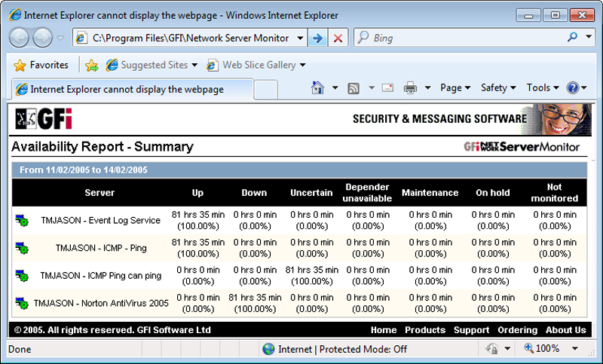The height and width of the screenshot is (364, 603).
Task: Click 'TMJASON - ICMP - Ping' server name
Action: pyautogui.click(x=101, y=248)
